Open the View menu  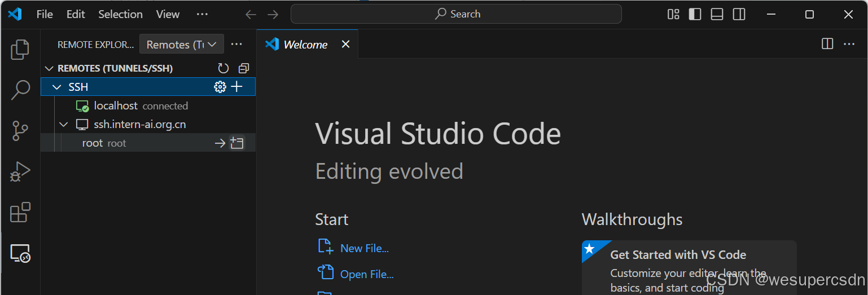point(168,14)
